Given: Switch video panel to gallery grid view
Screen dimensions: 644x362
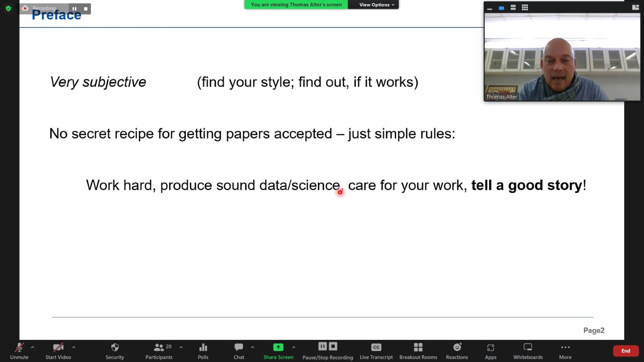Looking at the screenshot, I should [x=525, y=7].
